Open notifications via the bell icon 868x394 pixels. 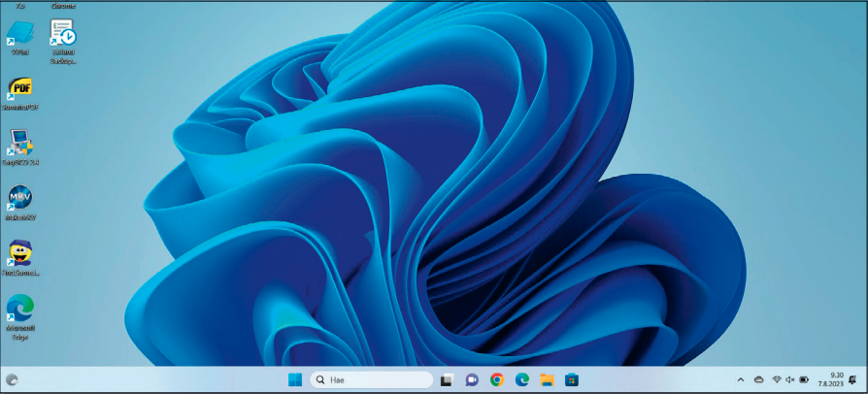click(x=852, y=379)
